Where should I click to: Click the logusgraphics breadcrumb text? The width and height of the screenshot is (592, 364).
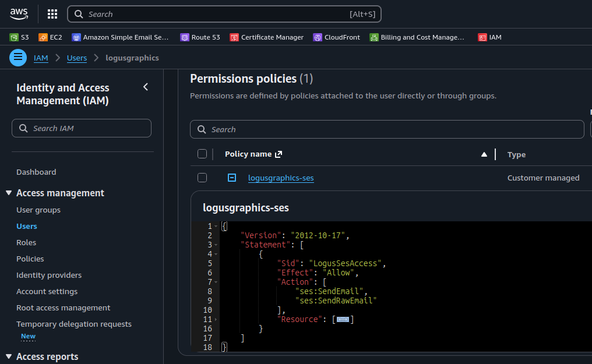(x=132, y=58)
